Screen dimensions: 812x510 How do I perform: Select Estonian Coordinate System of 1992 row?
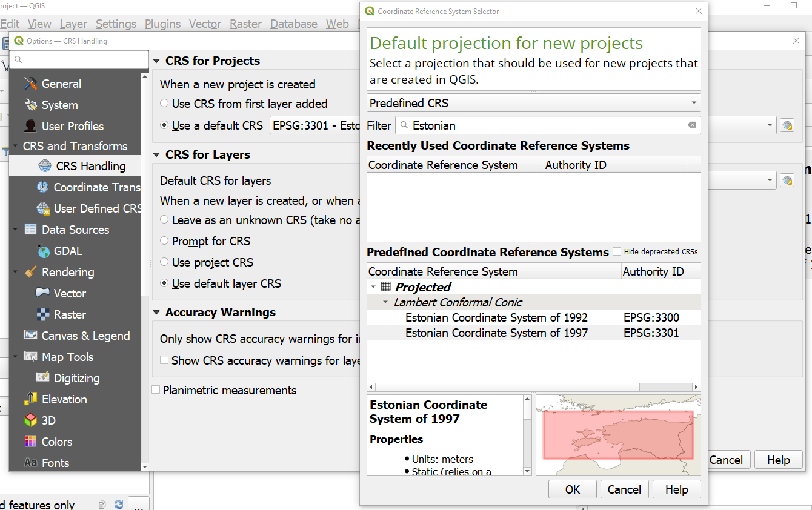[x=533, y=317]
